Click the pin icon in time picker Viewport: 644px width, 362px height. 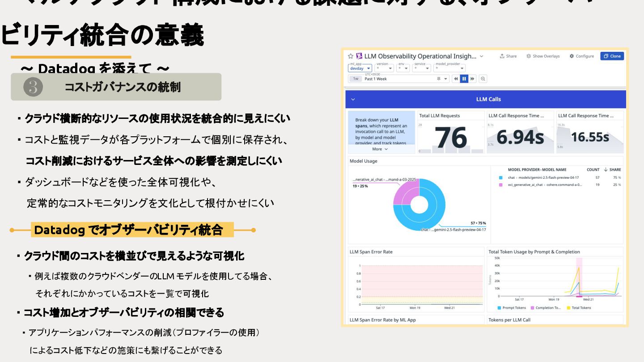pos(439,79)
